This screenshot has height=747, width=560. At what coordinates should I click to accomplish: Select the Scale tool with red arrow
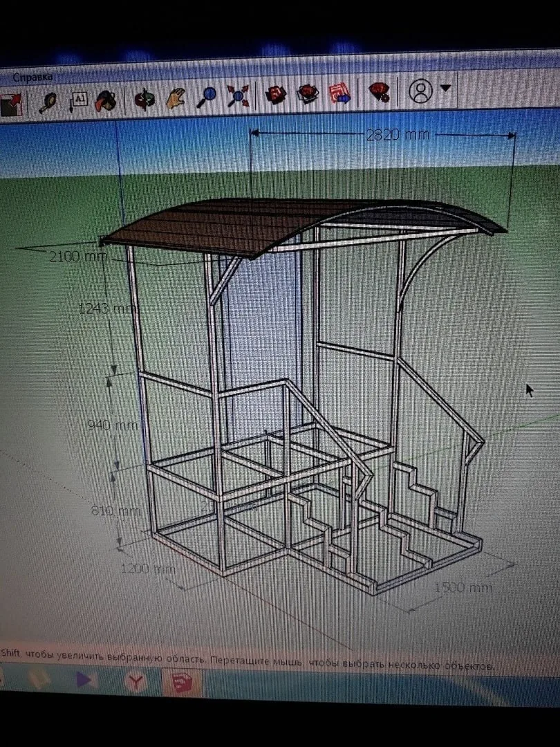(x=12, y=104)
